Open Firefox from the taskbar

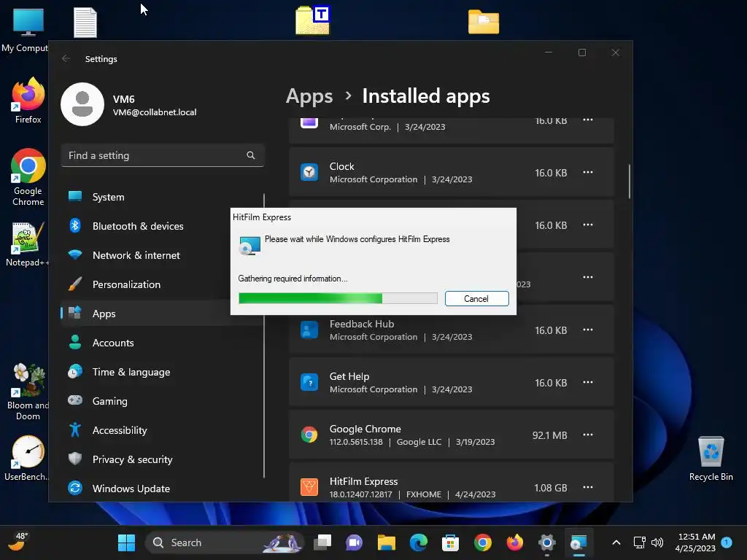click(514, 542)
